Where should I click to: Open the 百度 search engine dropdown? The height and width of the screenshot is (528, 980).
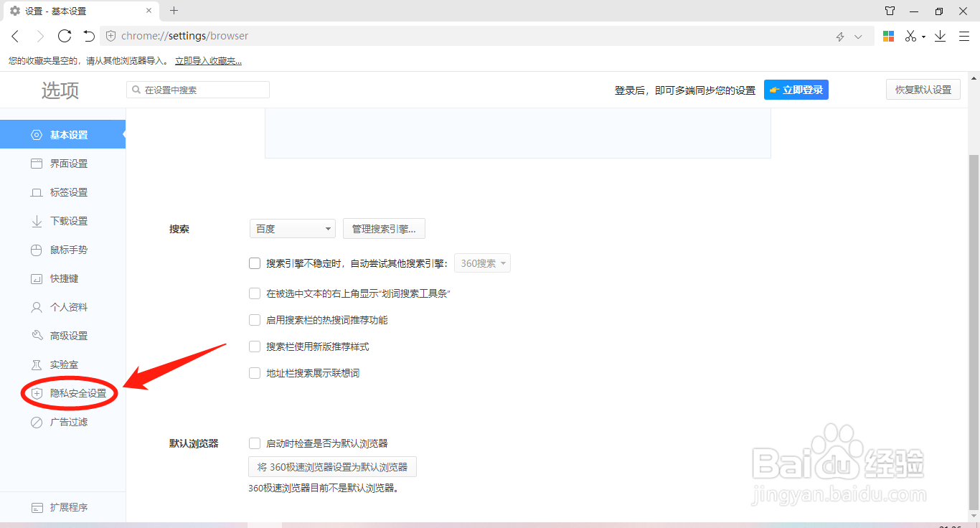coord(293,229)
